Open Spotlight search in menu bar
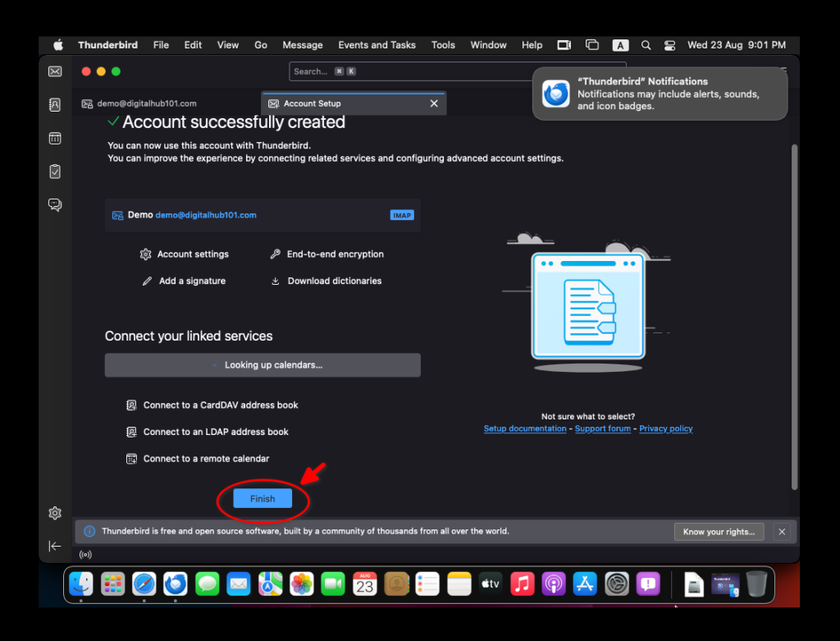The width and height of the screenshot is (840, 641). [646, 45]
